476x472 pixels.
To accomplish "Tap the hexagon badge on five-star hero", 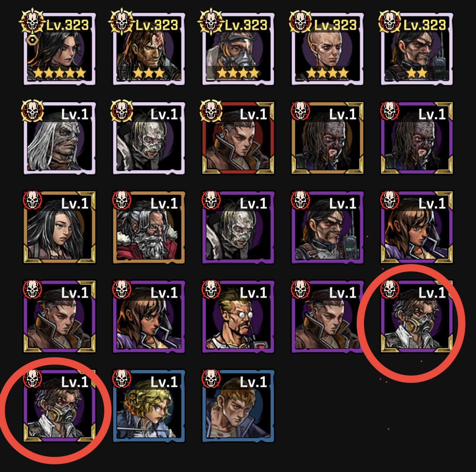I will pos(32,40).
